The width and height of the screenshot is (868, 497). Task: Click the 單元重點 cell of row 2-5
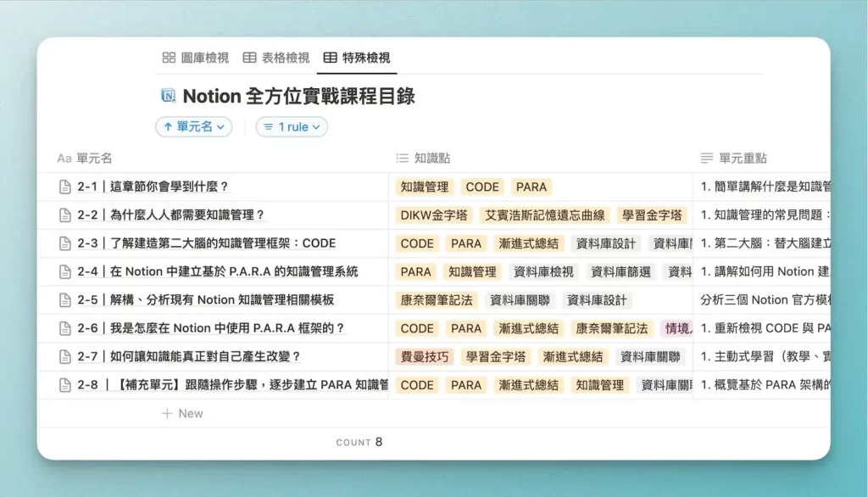click(762, 299)
